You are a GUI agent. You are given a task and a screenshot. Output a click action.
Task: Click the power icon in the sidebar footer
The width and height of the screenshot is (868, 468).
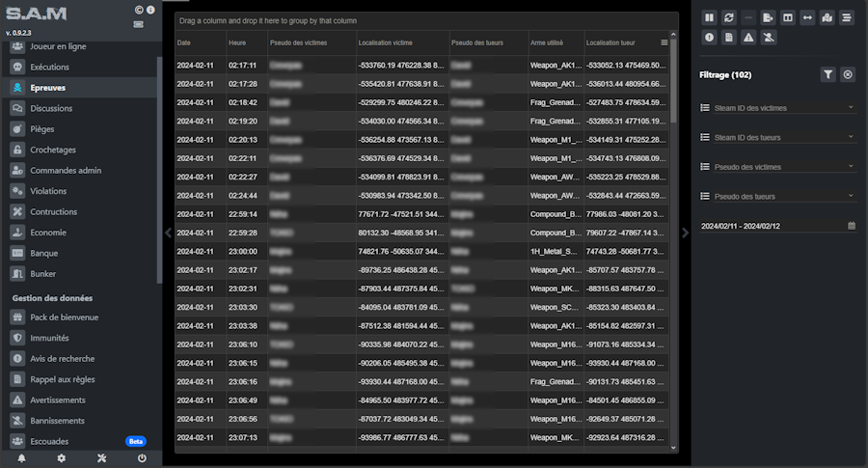point(142,458)
